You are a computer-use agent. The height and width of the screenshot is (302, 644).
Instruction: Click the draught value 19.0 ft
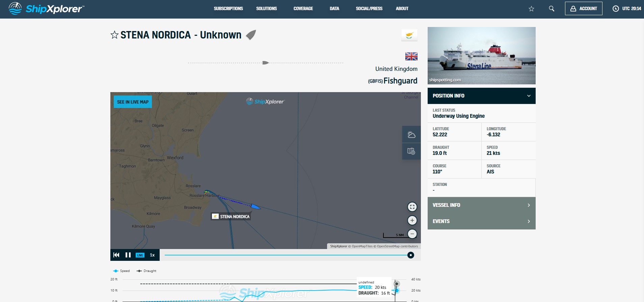[439, 153]
